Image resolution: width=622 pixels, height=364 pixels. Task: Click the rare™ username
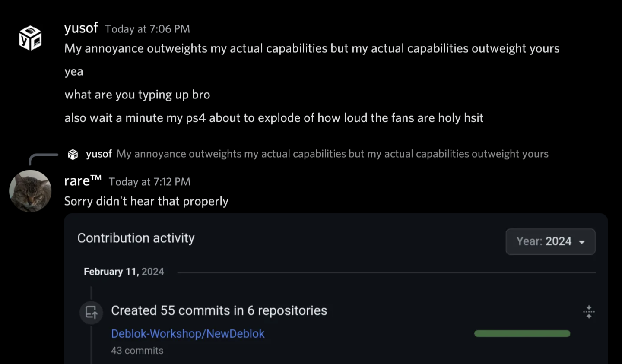83,181
